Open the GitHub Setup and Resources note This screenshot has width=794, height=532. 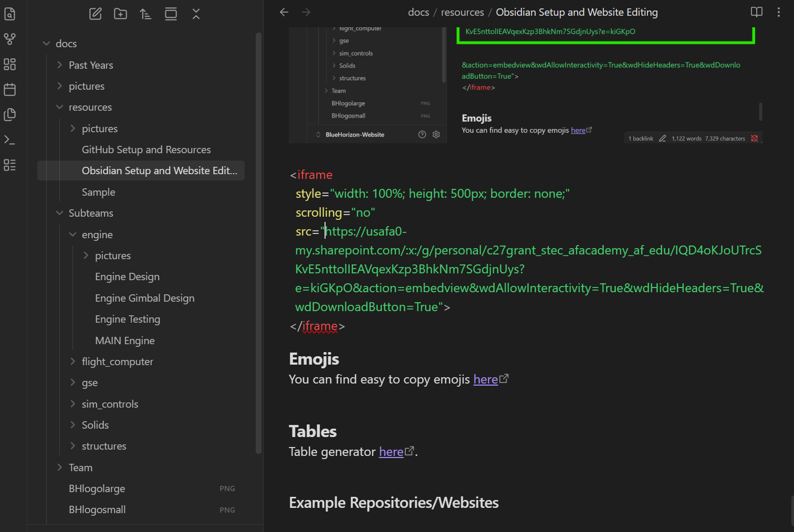(x=147, y=150)
